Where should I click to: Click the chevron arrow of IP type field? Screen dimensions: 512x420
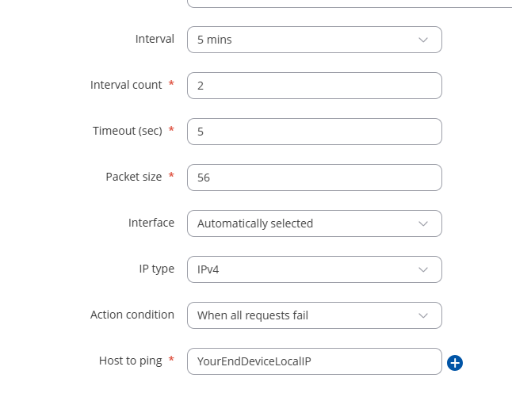423,269
